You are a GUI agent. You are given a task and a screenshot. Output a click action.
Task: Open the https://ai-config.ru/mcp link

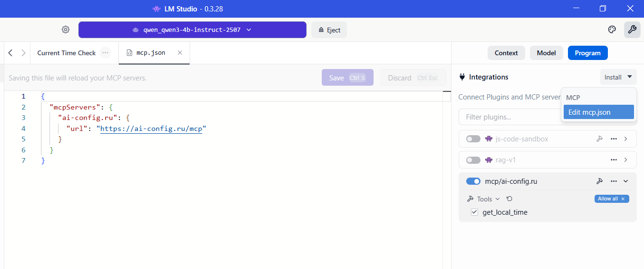pyautogui.click(x=151, y=129)
